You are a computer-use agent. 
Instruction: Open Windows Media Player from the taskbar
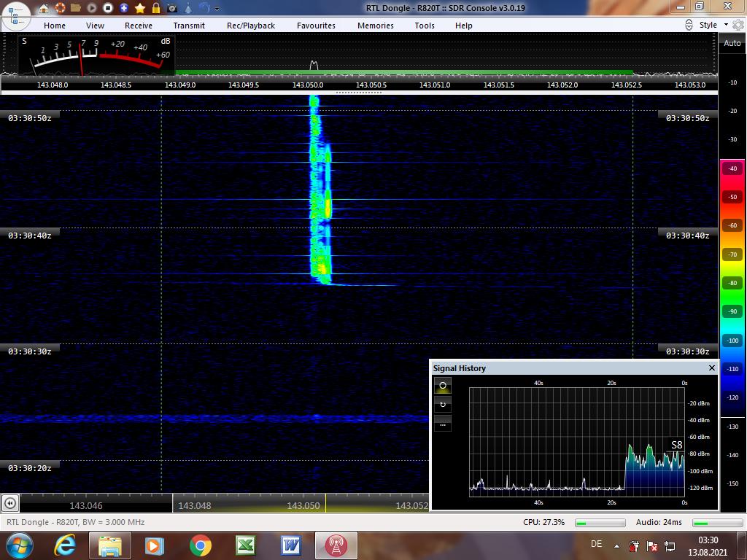[155, 545]
